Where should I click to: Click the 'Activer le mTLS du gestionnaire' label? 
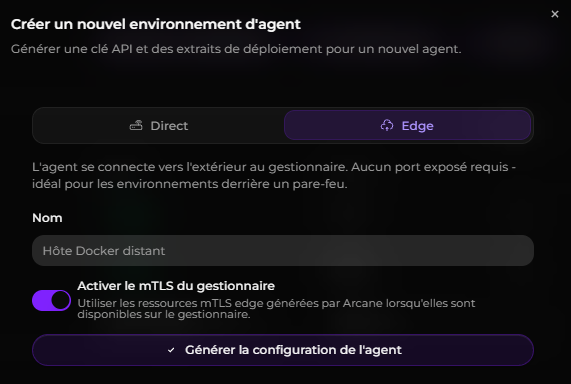click(176, 286)
